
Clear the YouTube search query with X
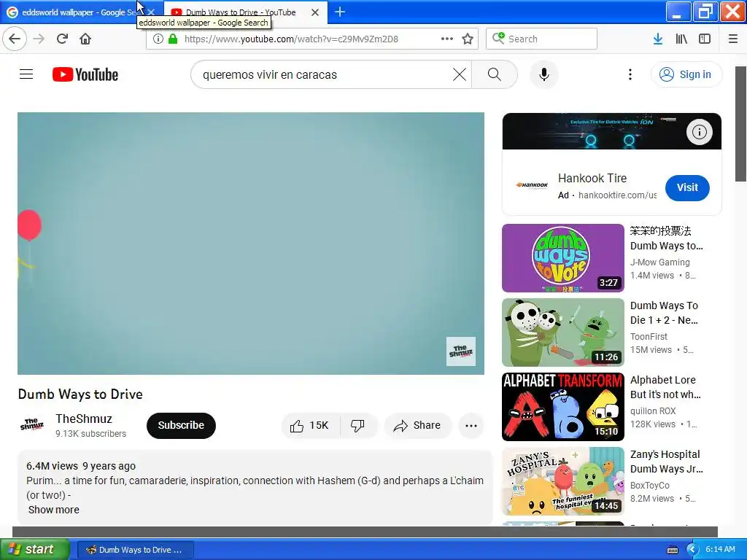tap(460, 74)
